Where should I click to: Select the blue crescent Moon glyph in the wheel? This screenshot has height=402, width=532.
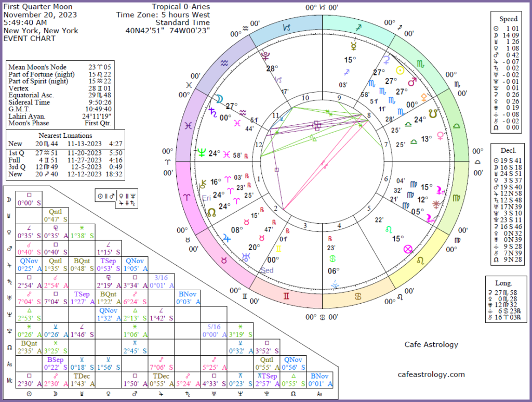pyautogui.click(x=220, y=98)
